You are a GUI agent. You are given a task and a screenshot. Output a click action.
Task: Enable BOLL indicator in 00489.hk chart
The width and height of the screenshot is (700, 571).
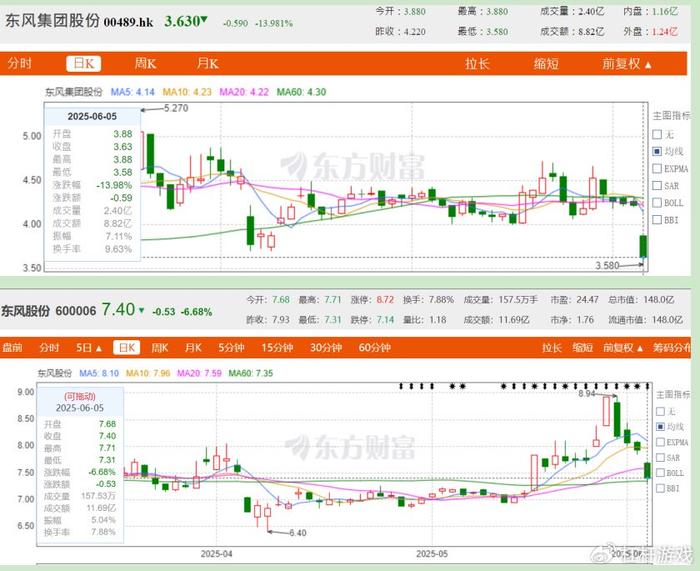pos(657,203)
